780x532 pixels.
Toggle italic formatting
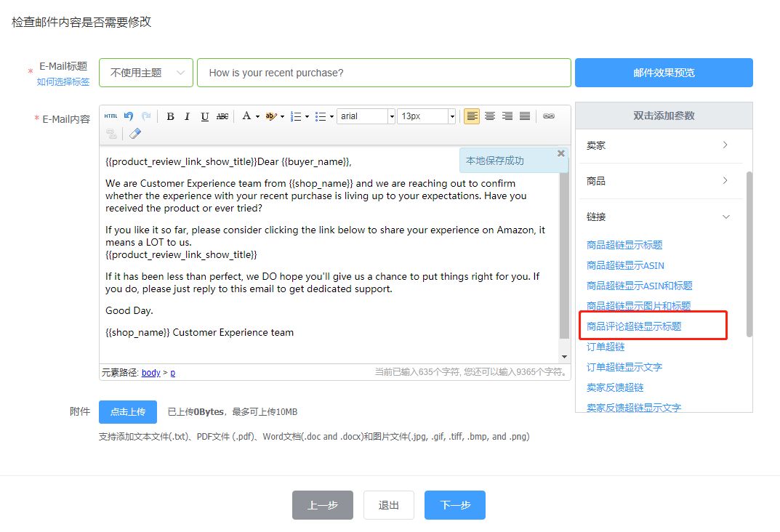click(187, 116)
